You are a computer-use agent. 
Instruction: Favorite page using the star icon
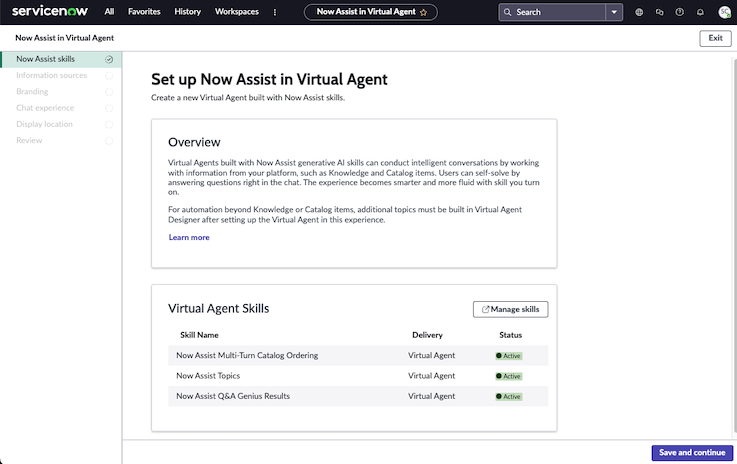pyautogui.click(x=423, y=12)
